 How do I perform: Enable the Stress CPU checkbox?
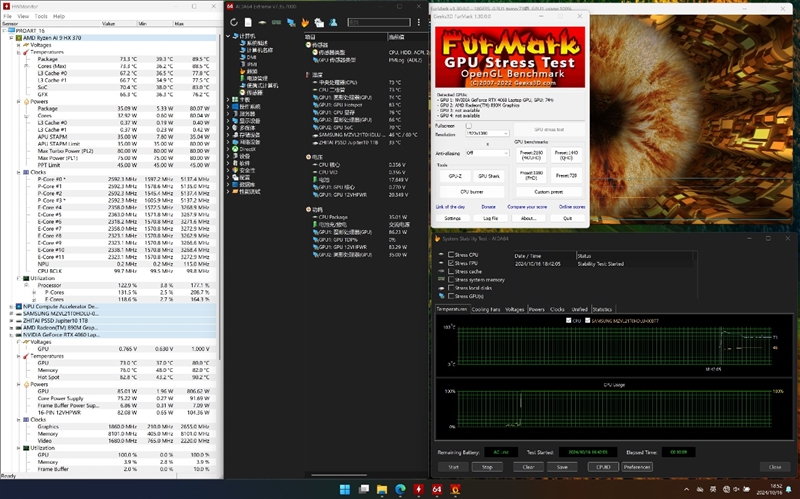click(451, 255)
